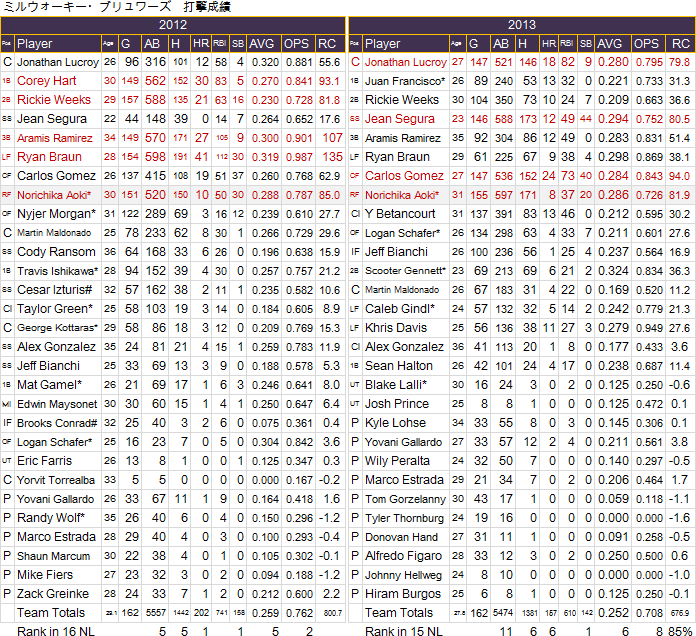The width and height of the screenshot is (696, 636).
Task: Select Juan Francisco* in the 2013 table
Action: (x=405, y=81)
